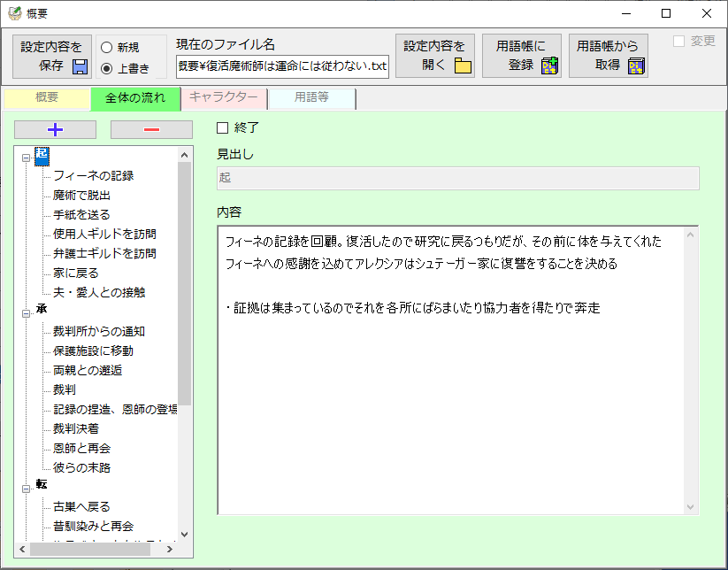Toggle the 終了 checkbox
This screenshot has width=728, height=570.
[x=222, y=127]
